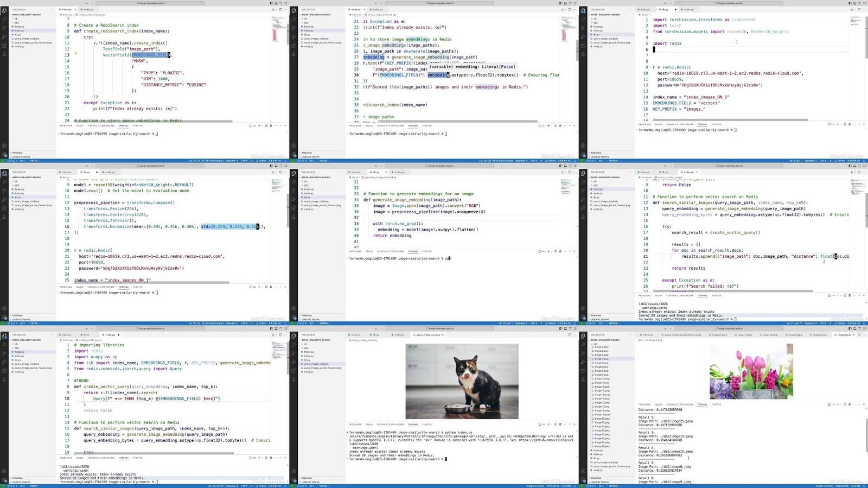Expand db2 folder in create_redisearch_index explorer
The image size is (868, 488).
(x=17, y=23)
